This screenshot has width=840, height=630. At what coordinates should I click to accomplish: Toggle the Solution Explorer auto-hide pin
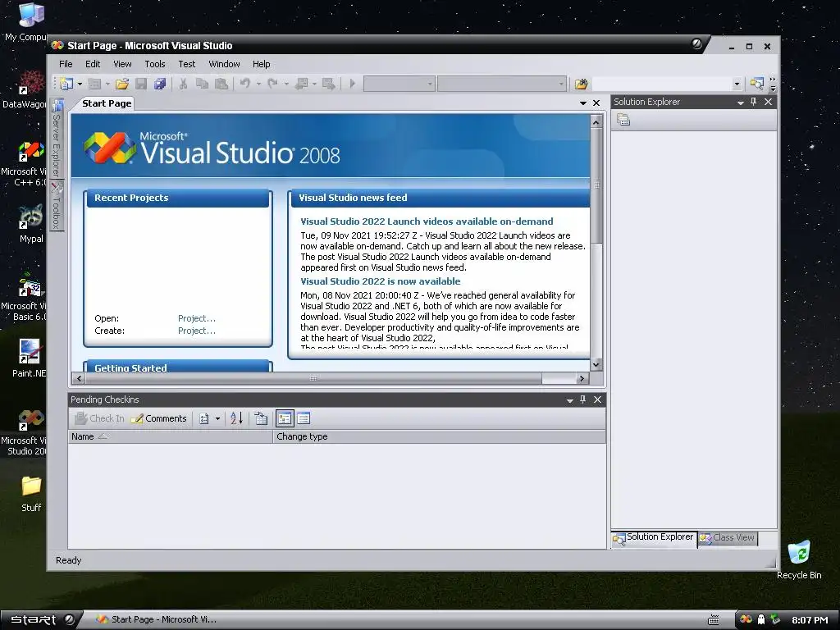tap(754, 102)
